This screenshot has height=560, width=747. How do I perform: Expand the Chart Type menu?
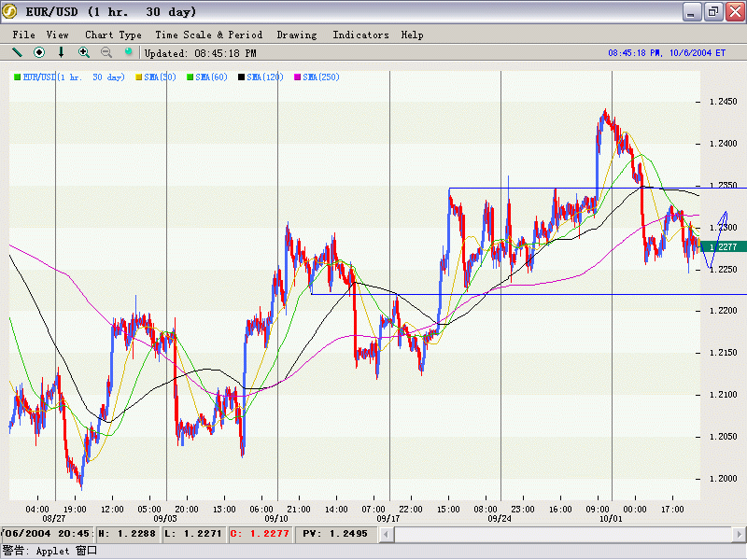(113, 35)
